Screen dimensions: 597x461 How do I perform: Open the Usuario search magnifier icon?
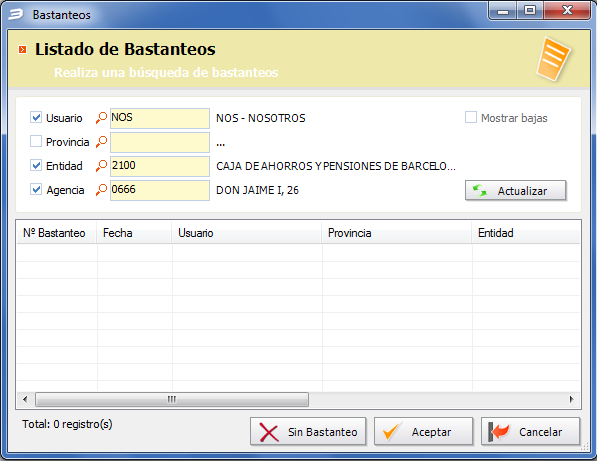101,118
